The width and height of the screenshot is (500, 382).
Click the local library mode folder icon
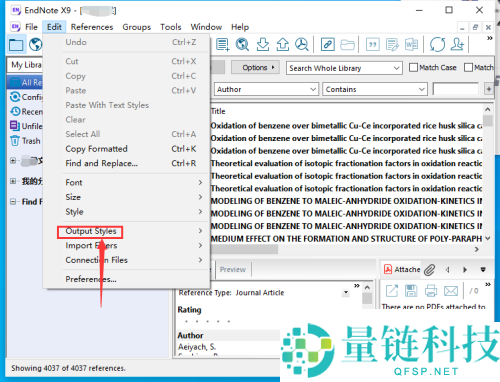coord(16,45)
